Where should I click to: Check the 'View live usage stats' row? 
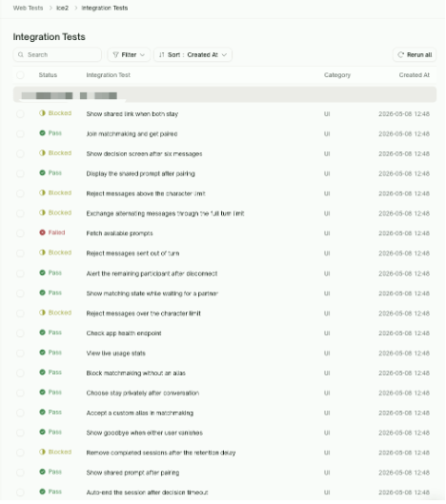point(20,353)
